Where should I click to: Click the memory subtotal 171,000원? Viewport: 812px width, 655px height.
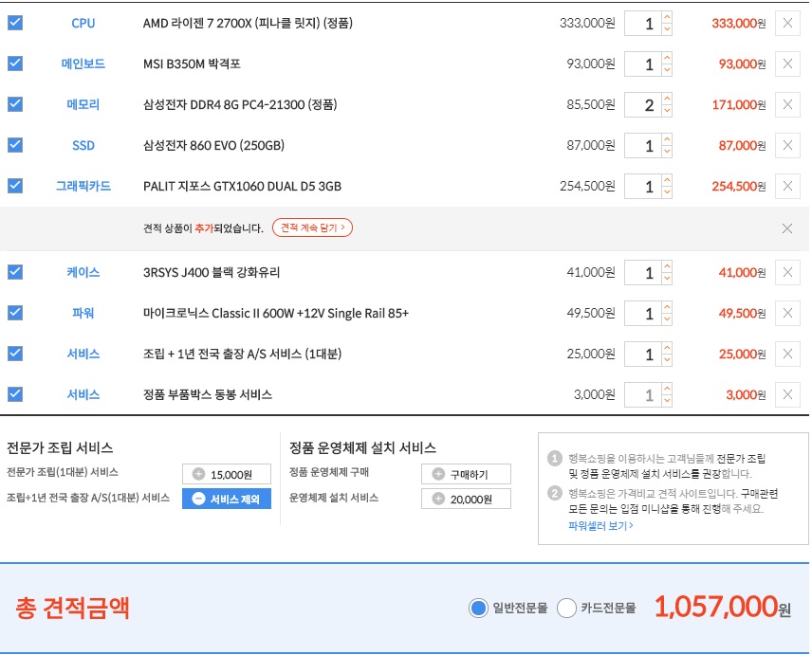[x=739, y=104]
